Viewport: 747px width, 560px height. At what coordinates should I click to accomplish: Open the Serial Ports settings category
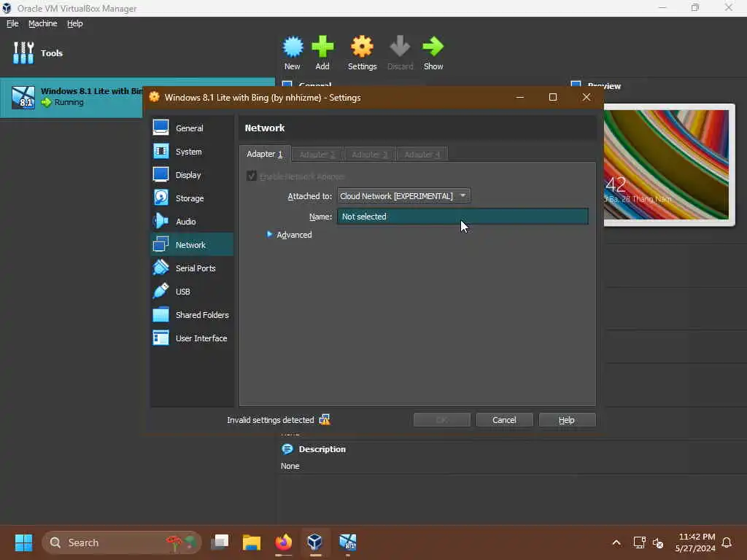click(x=192, y=268)
